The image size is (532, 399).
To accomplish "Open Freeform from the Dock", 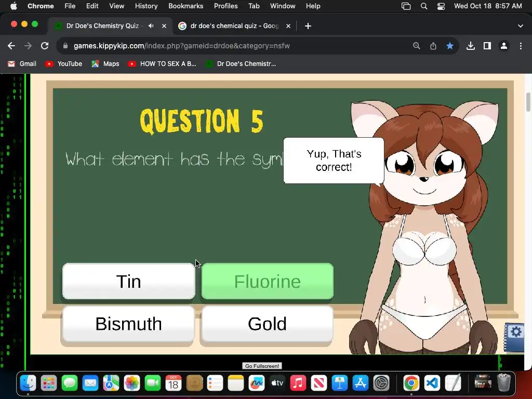I will 257,383.
